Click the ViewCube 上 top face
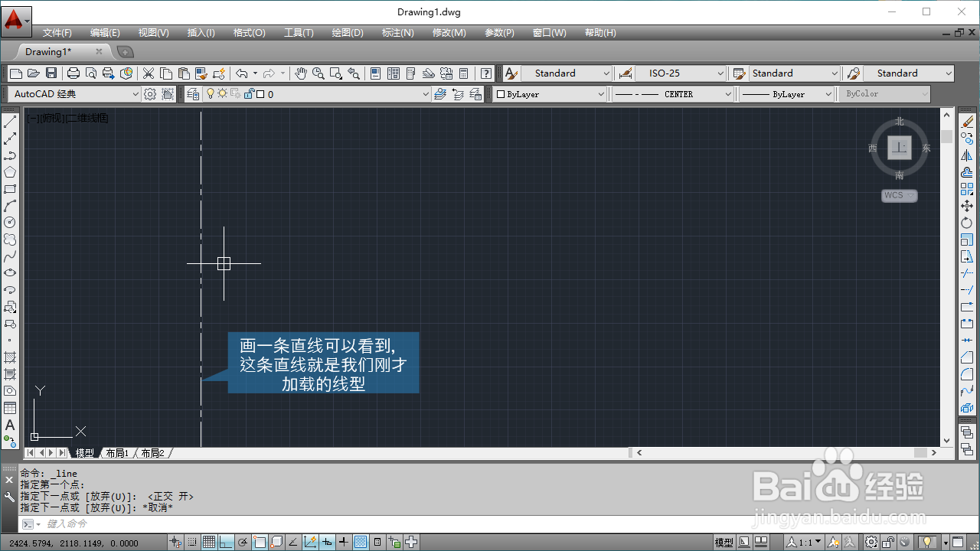The width and height of the screenshot is (980, 551). pos(900,147)
